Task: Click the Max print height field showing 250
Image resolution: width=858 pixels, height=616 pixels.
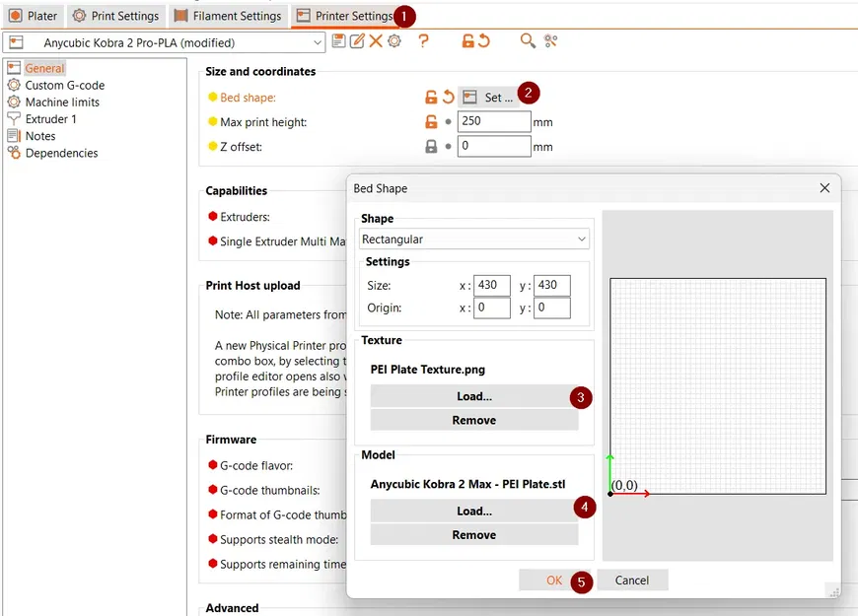Action: click(x=494, y=121)
